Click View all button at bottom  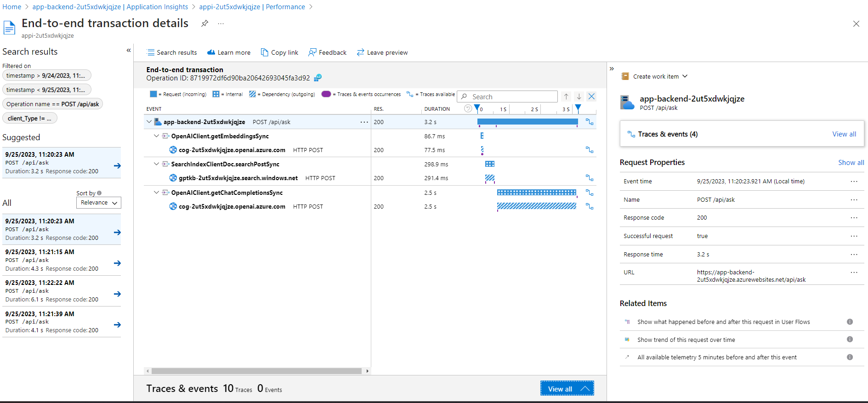[x=567, y=388]
